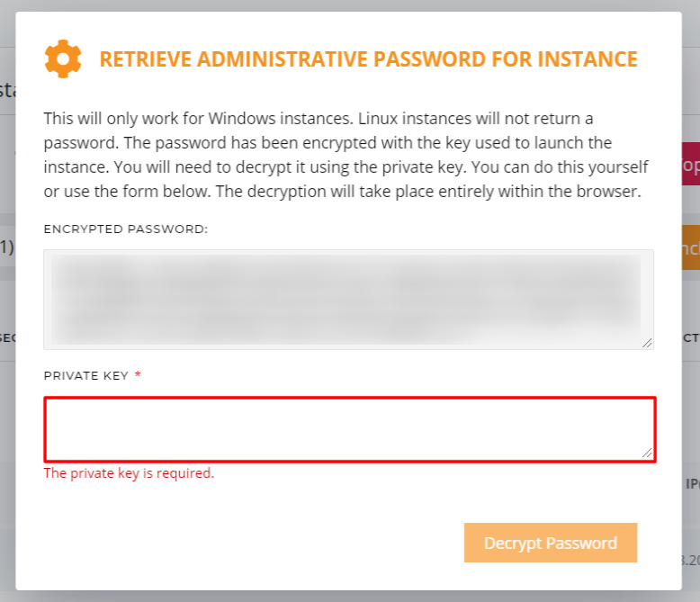The height and width of the screenshot is (602, 700).
Task: Click the 'CT' column header behind dialog
Action: point(691,338)
